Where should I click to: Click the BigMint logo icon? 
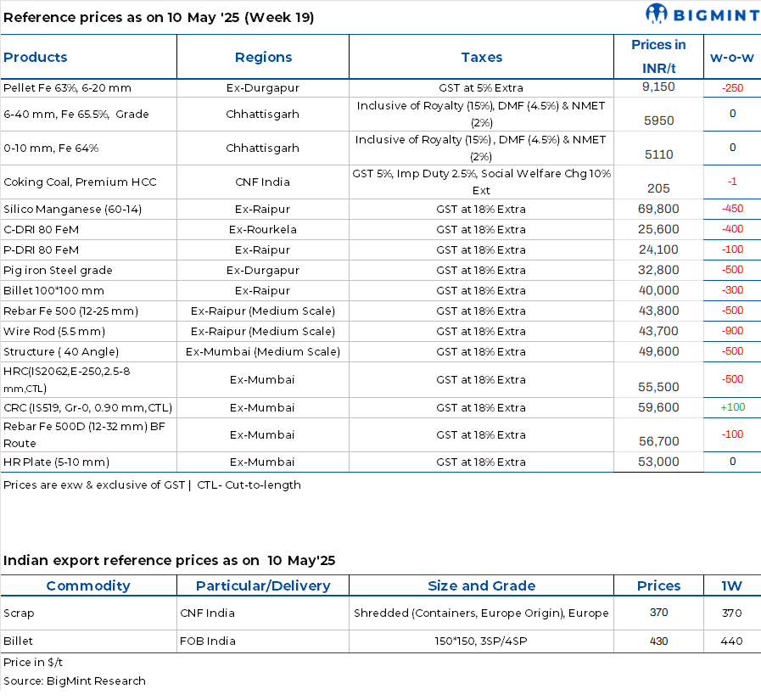point(656,14)
